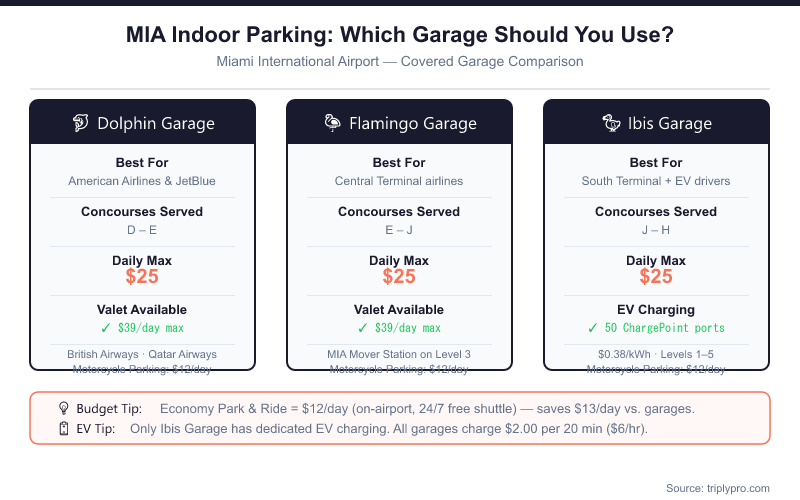This screenshot has height=500, width=800.
Task: Click the lightbulb icon beside Budget Tip
Action: pyautogui.click(x=62, y=409)
